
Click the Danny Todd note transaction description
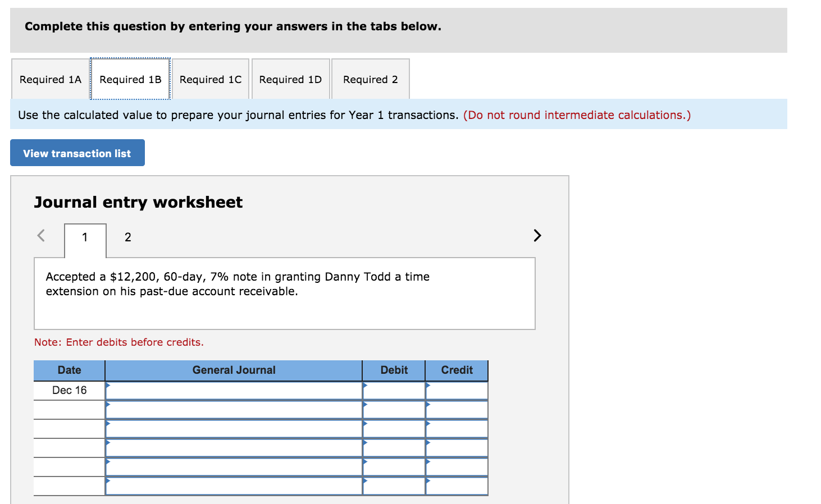[x=238, y=284]
